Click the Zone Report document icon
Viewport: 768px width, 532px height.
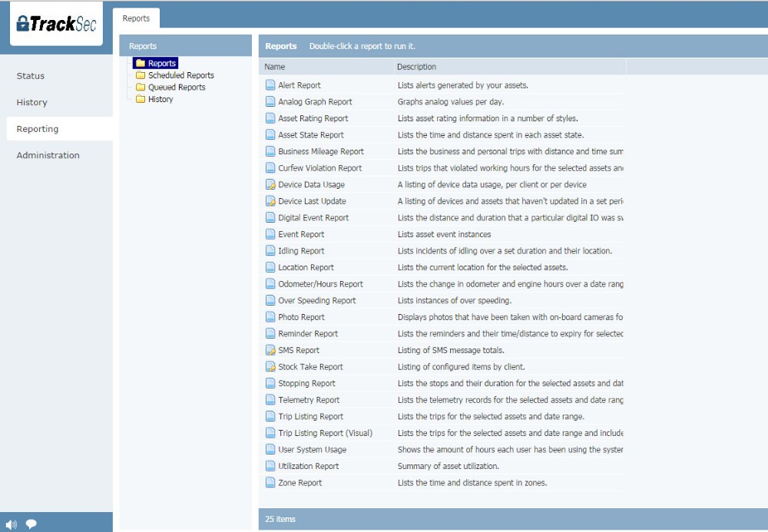(x=270, y=482)
